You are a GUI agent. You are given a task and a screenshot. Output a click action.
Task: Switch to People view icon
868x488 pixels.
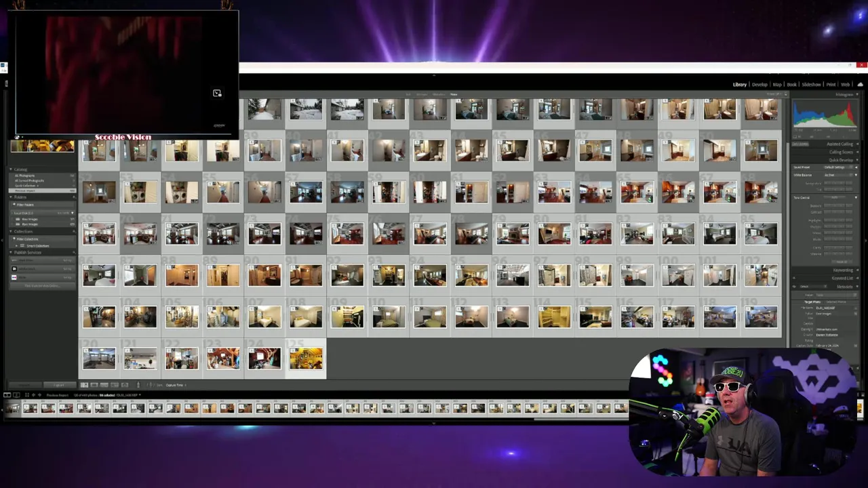(125, 385)
